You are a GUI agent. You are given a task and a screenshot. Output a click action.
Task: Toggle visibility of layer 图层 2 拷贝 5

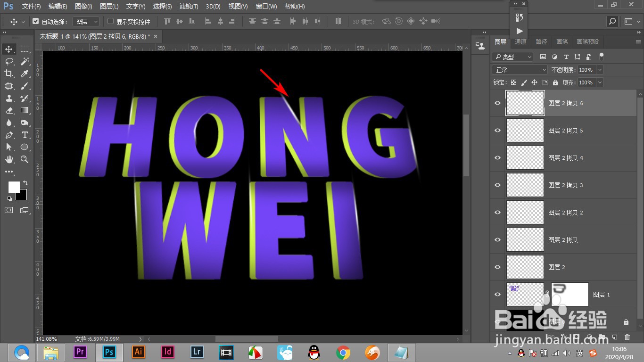(x=497, y=130)
